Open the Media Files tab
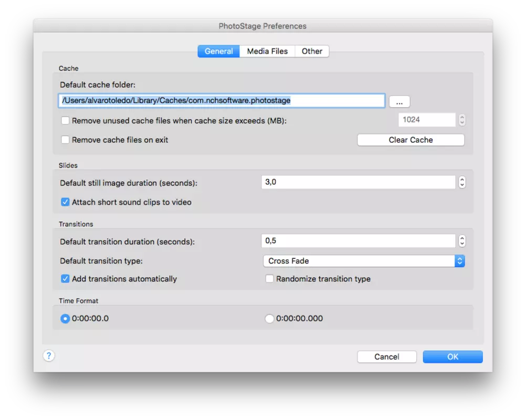Image resolution: width=526 pixels, height=420 pixels. 267,51
